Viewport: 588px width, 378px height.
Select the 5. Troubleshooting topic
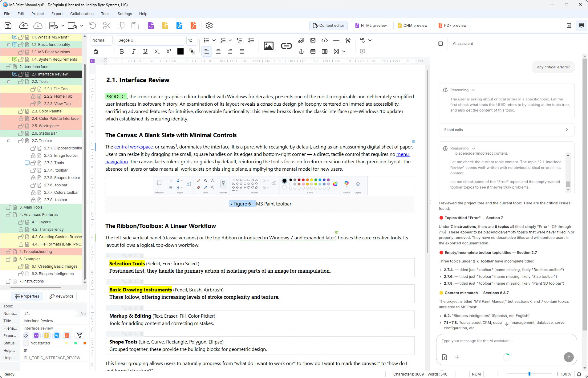35,252
